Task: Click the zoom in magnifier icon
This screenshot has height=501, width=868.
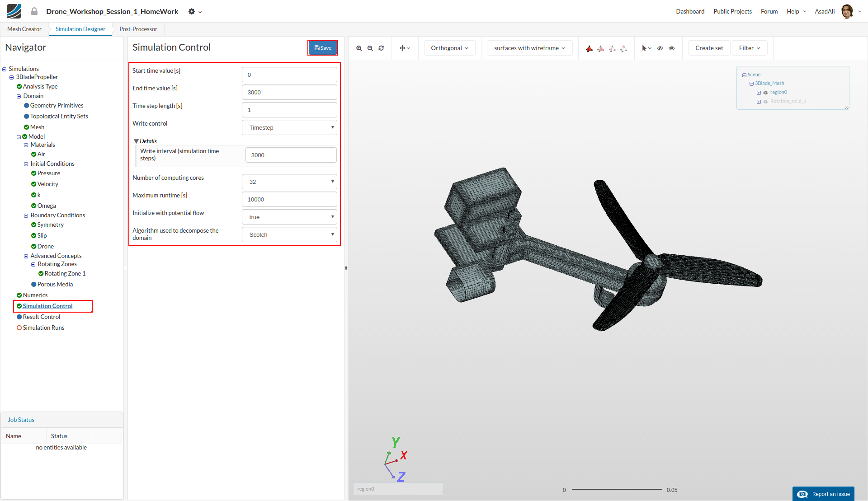Action: [x=359, y=48]
